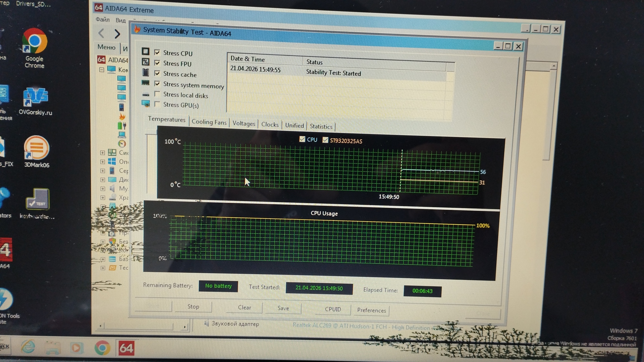Click the forward navigation arrow in AIDA64
This screenshot has width=644, height=362.
(x=117, y=34)
